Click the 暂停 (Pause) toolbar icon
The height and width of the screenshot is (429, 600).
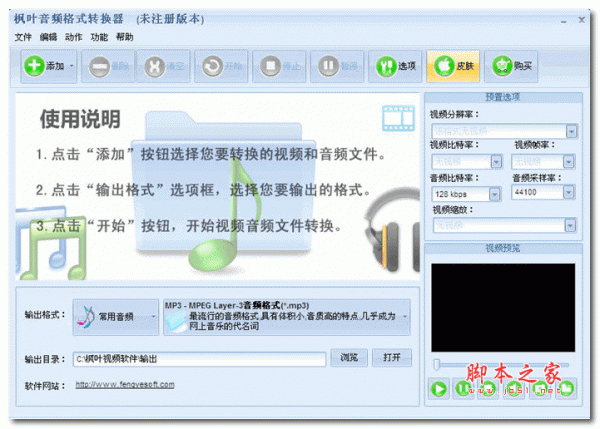(328, 66)
